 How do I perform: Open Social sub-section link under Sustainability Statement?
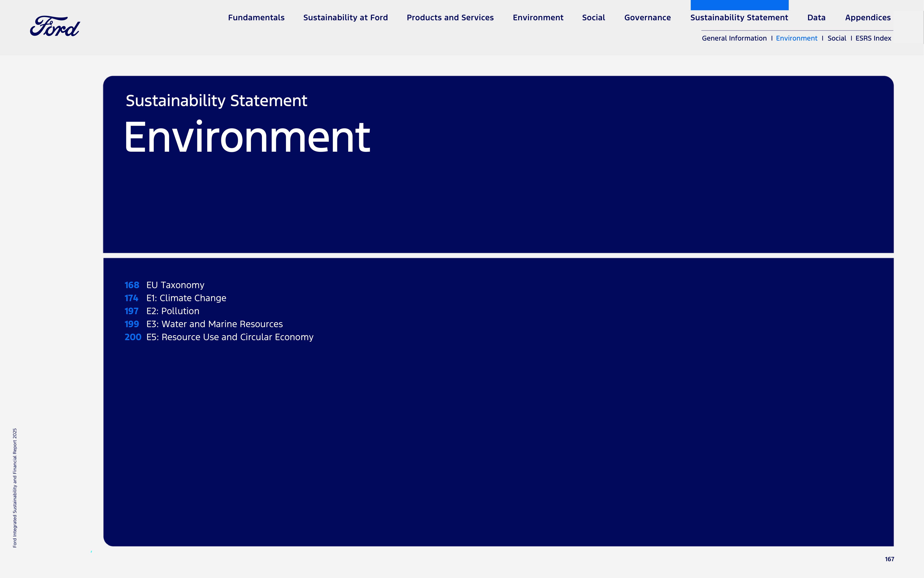837,38
